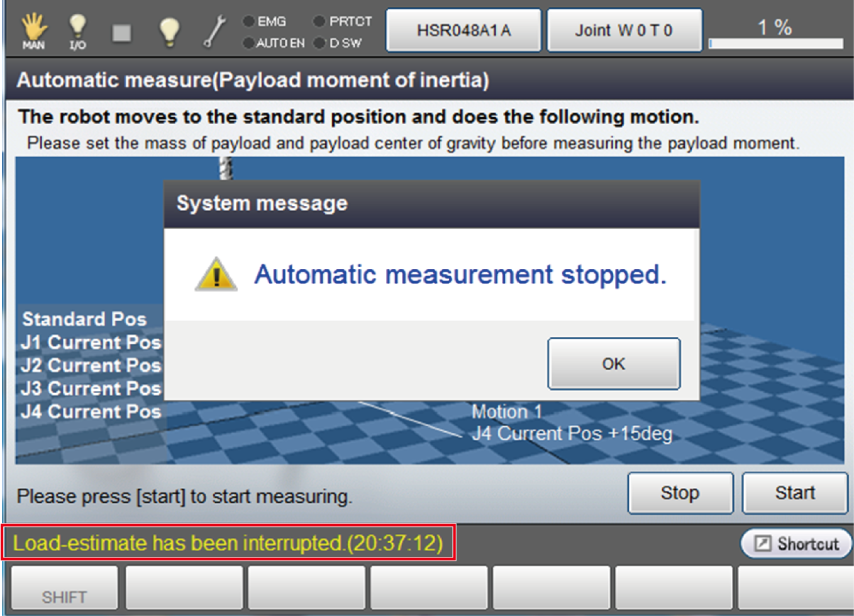This screenshot has width=854, height=616.
Task: Adjust the 1 % speed bar
Action: (775, 43)
